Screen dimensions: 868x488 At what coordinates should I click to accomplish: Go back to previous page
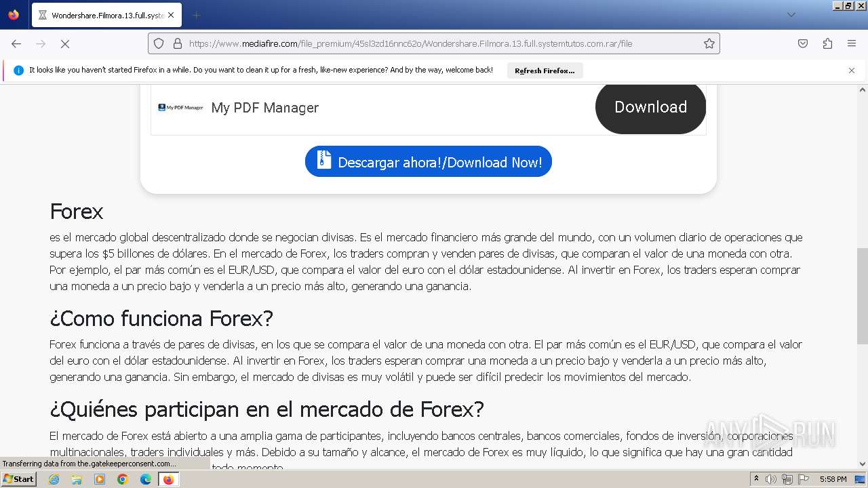pyautogui.click(x=16, y=43)
